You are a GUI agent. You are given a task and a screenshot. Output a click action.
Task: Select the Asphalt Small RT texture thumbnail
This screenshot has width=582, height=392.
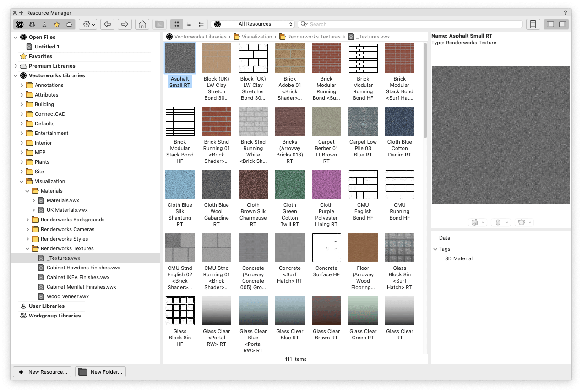pyautogui.click(x=180, y=58)
